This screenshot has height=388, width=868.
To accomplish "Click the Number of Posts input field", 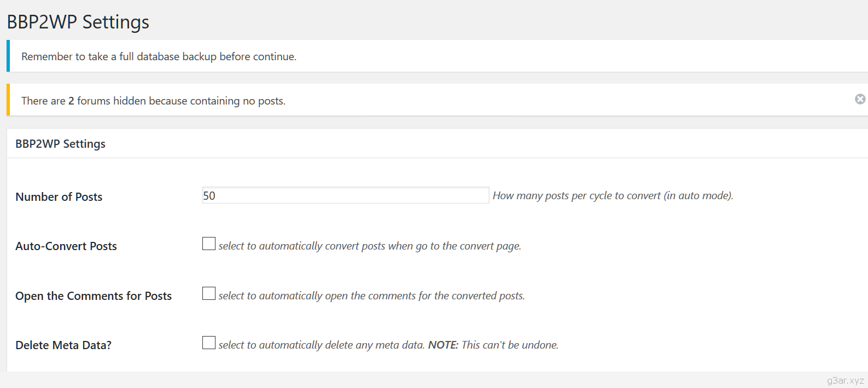I will pyautogui.click(x=345, y=195).
